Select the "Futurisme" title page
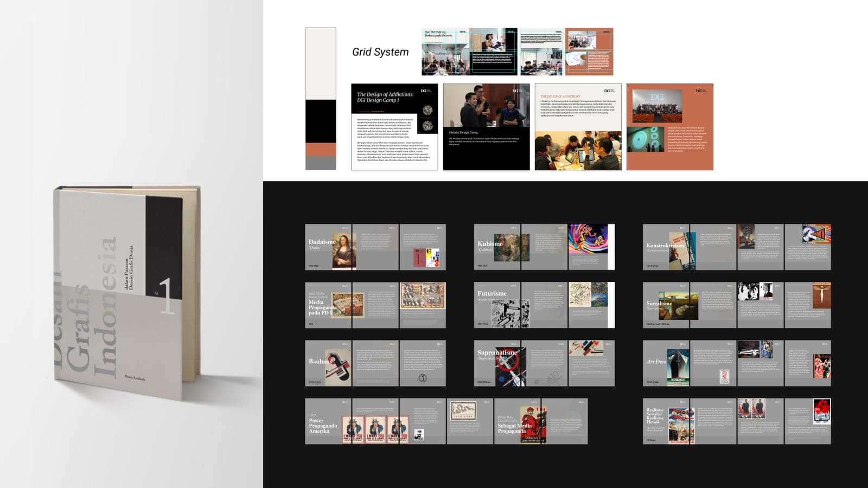The width and height of the screenshot is (868, 488). click(497, 305)
